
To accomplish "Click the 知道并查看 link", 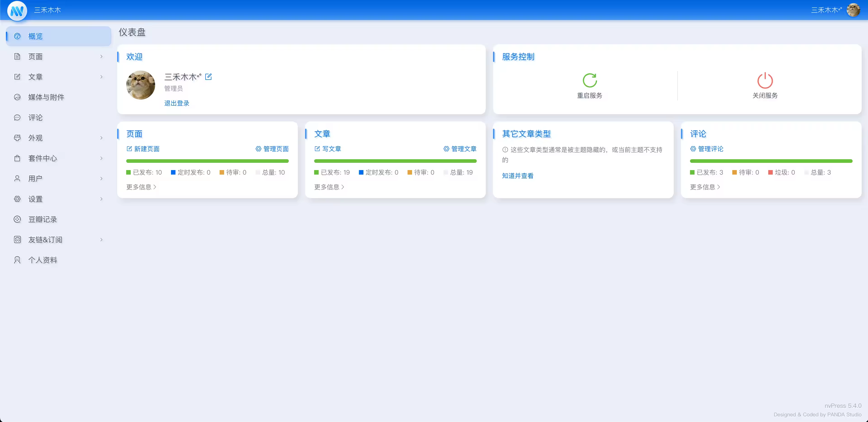I will point(518,176).
